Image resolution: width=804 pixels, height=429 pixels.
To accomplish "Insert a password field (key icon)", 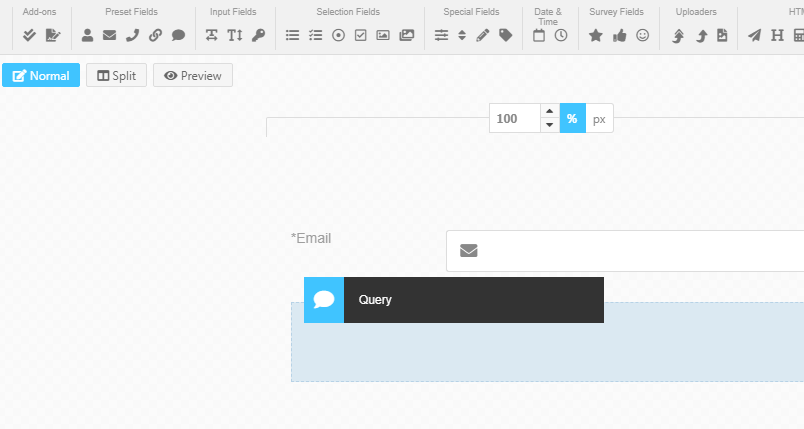I will click(258, 35).
